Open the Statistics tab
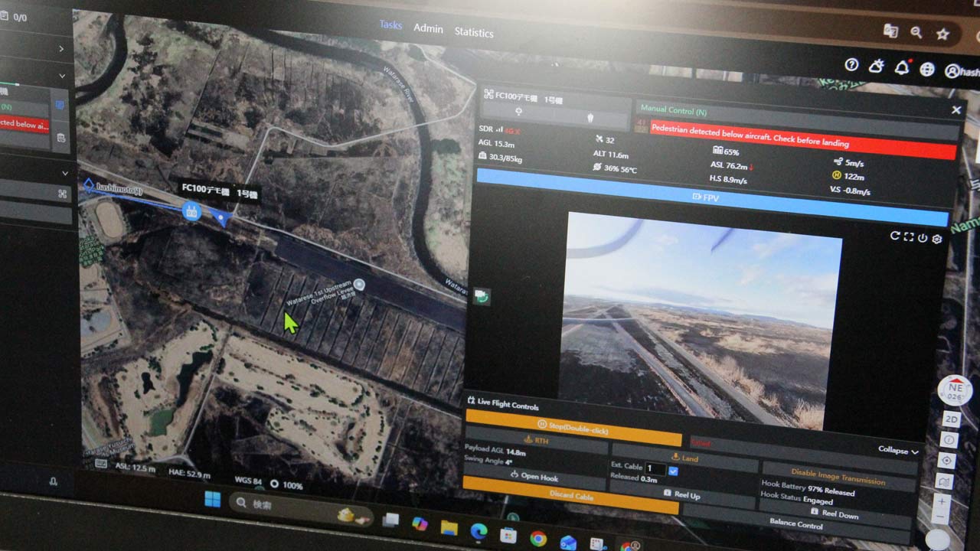980x551 pixels. 474,32
